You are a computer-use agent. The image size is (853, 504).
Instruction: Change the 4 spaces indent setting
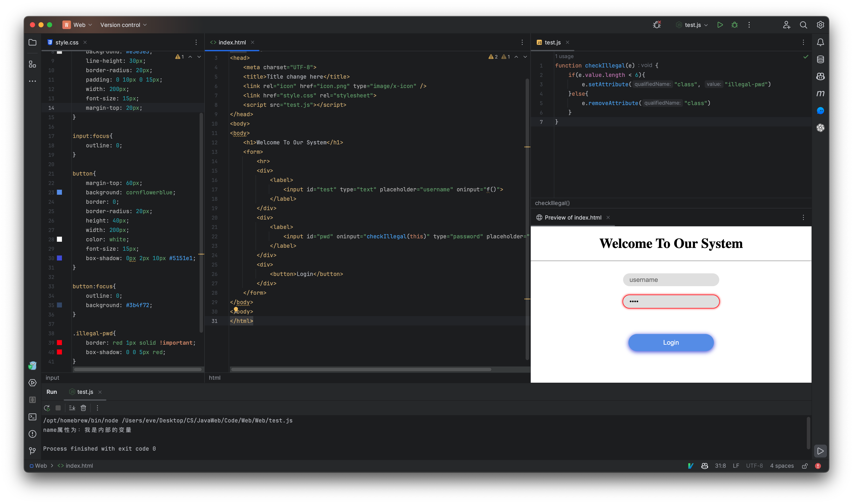782,466
